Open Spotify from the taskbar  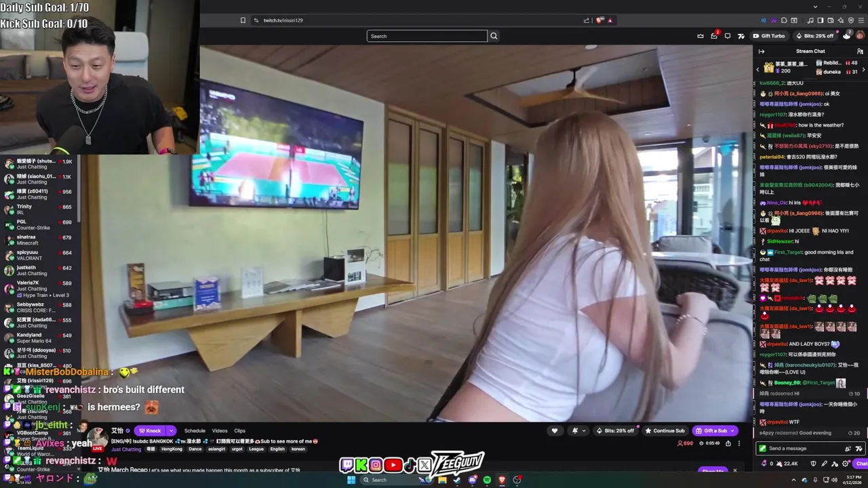487,480
